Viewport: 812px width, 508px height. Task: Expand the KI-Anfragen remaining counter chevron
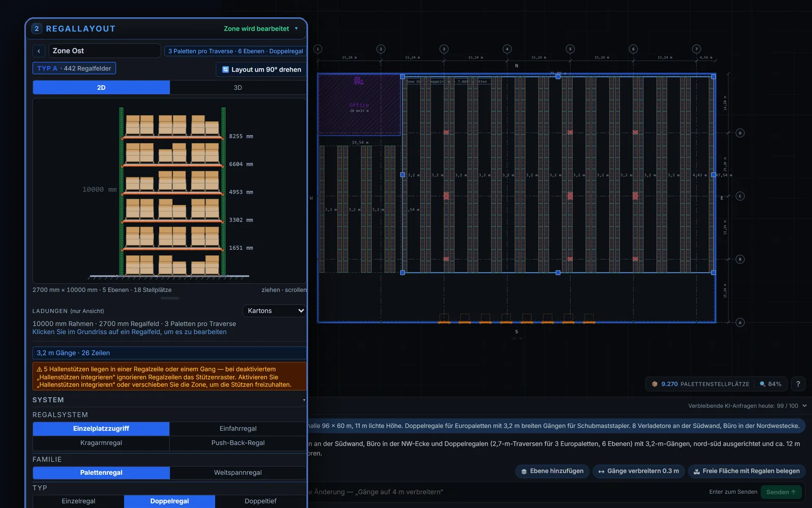tap(804, 406)
